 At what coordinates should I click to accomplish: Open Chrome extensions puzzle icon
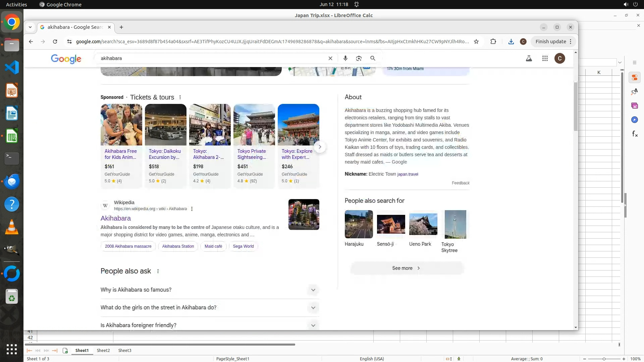tap(493, 42)
